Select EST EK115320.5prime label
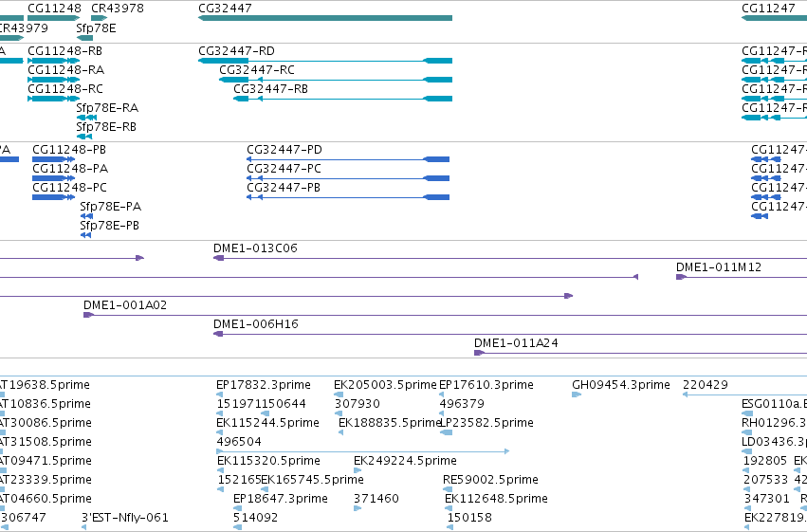The image size is (807, 532). 268,461
